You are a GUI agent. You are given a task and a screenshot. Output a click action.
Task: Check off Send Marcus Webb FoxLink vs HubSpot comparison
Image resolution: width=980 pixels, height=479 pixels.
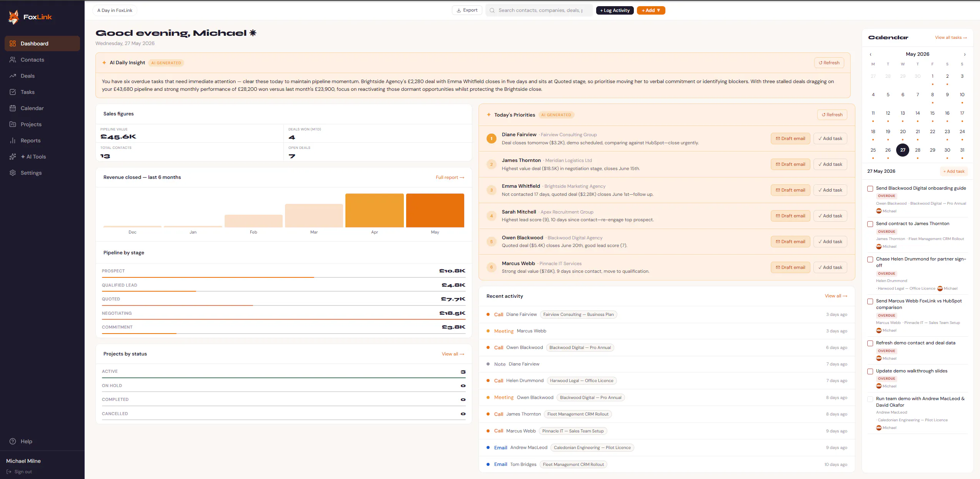point(870,301)
